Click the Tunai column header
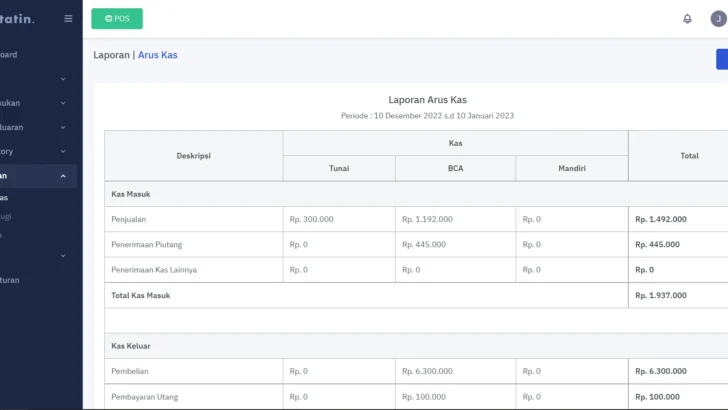This screenshot has height=410, width=728. pos(339,169)
